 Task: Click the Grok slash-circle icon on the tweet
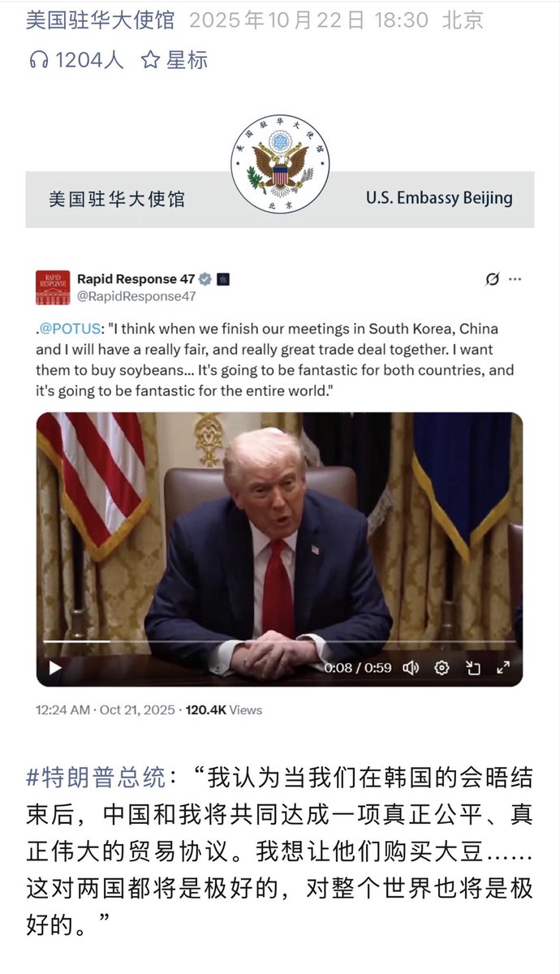pyautogui.click(x=492, y=279)
